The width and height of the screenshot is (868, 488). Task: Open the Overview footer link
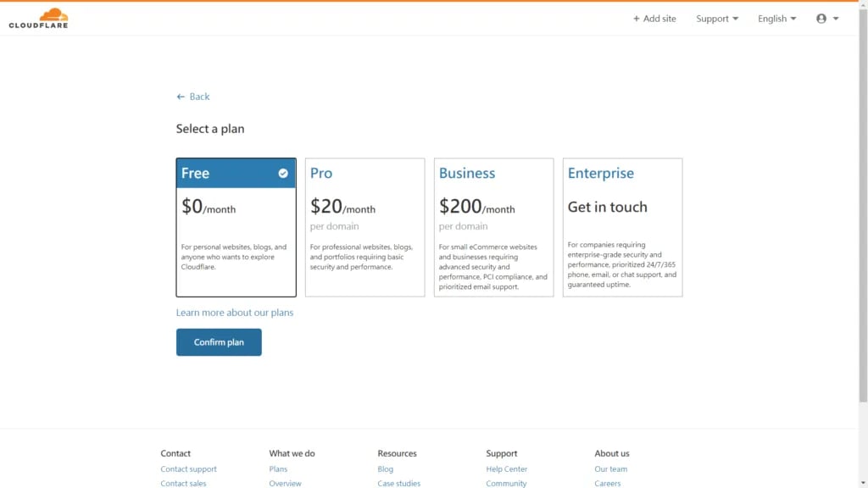(285, 483)
